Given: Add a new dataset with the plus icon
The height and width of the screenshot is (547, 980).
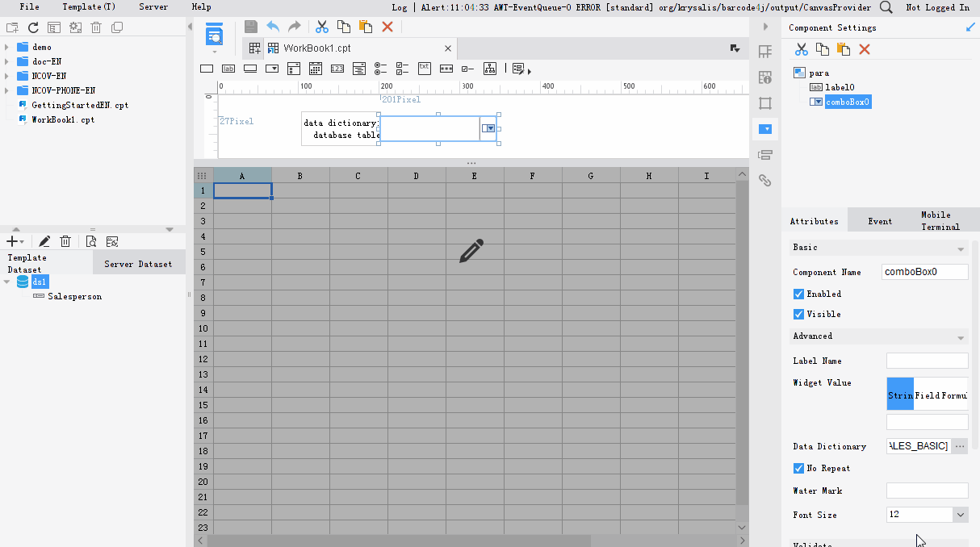Looking at the screenshot, I should (11, 240).
